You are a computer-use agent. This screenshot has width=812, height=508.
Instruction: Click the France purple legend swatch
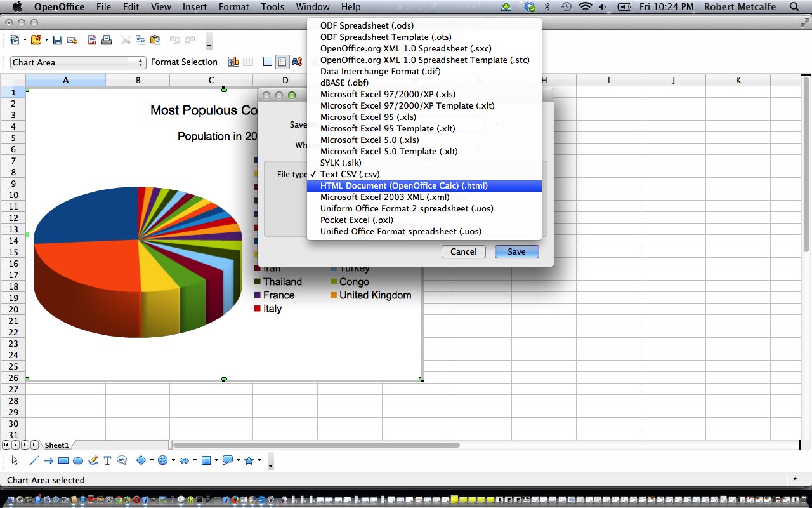click(258, 295)
